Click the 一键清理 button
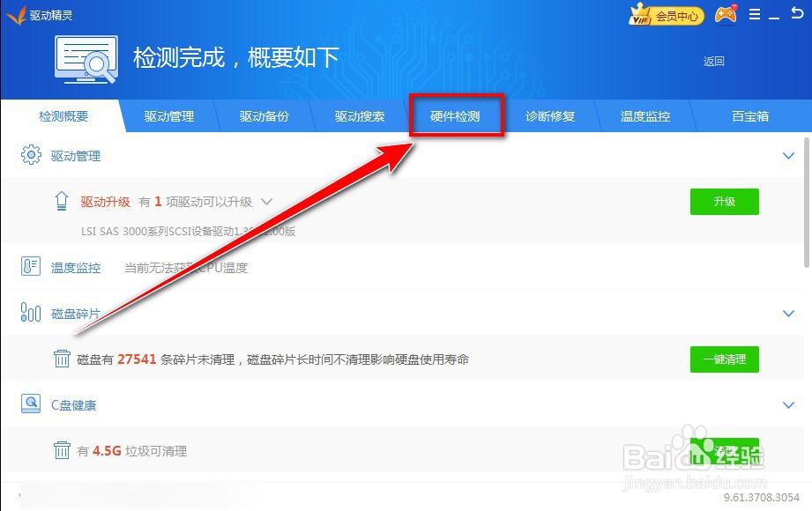This screenshot has width=812, height=511. (x=724, y=359)
